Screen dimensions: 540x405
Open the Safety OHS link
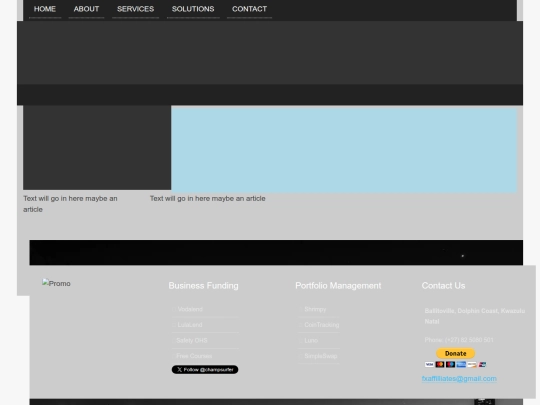point(192,341)
